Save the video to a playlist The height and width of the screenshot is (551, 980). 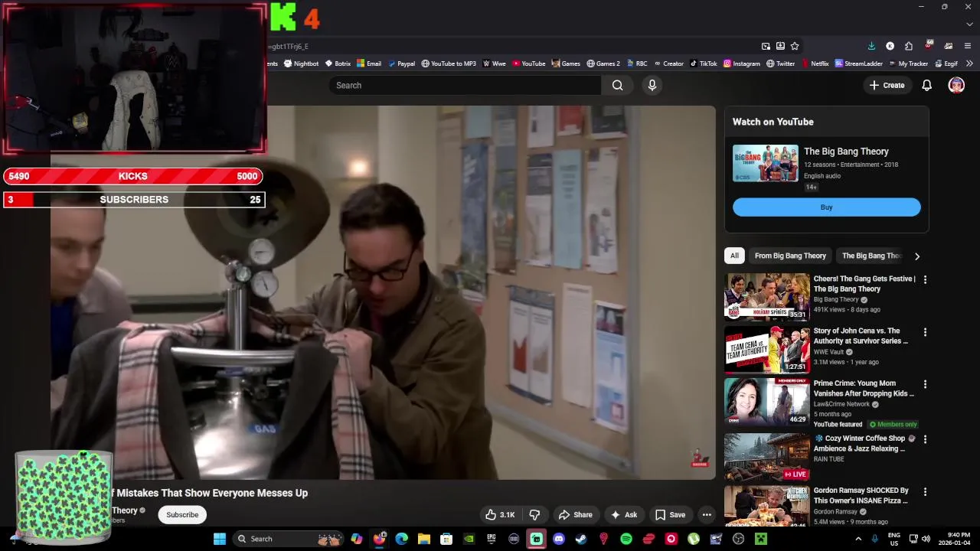670,514
